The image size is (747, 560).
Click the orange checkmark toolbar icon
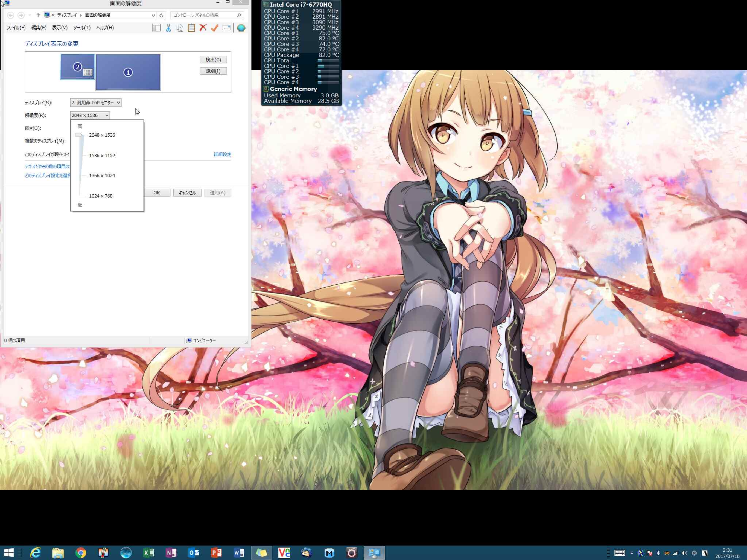[x=214, y=28]
